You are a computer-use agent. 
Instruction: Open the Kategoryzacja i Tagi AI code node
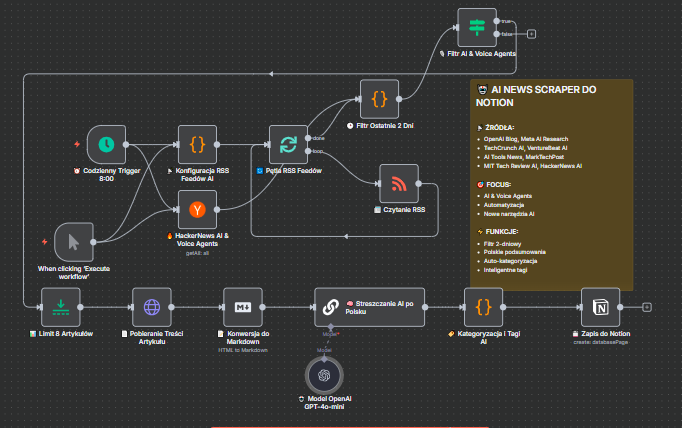[x=483, y=307]
